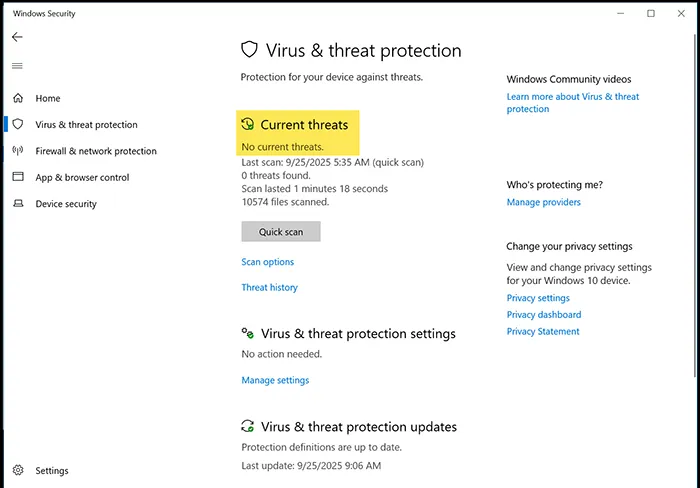Click the Firewall network signal icon
The height and width of the screenshot is (488, 700).
pyautogui.click(x=17, y=151)
